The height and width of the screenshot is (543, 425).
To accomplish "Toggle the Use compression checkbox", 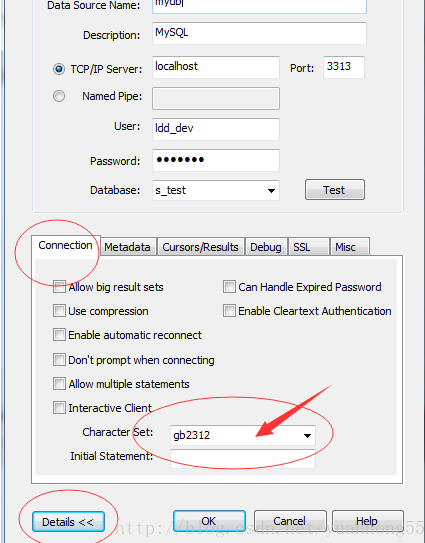I will coord(59,311).
